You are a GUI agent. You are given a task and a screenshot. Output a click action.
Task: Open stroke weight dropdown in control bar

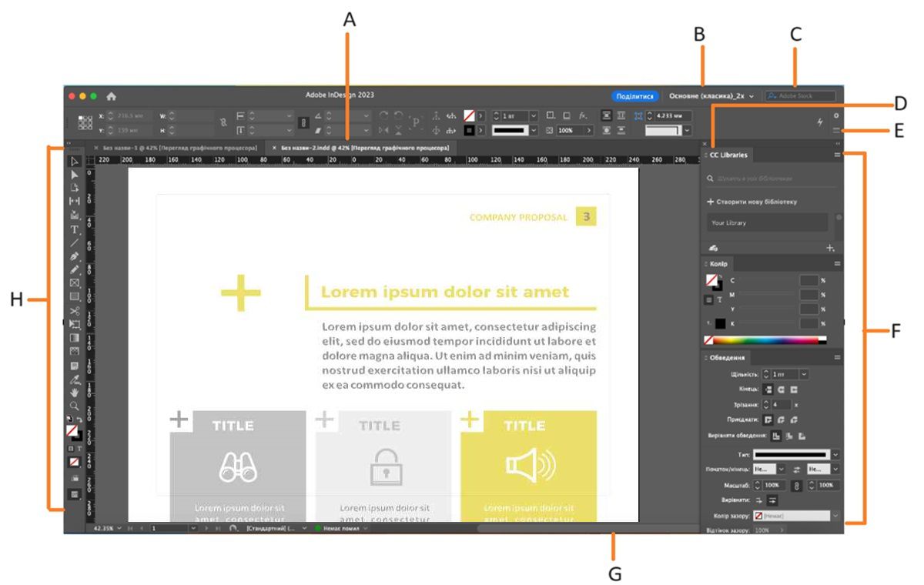(x=534, y=115)
